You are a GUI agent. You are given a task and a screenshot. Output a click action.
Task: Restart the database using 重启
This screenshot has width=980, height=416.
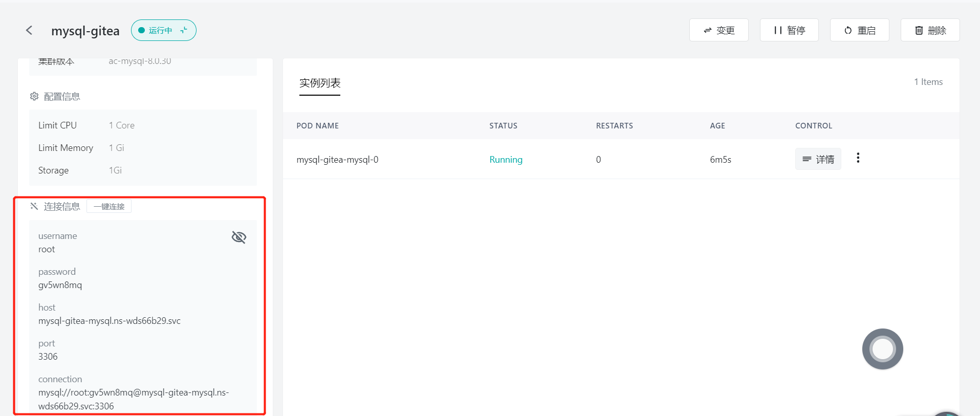pyautogui.click(x=859, y=30)
